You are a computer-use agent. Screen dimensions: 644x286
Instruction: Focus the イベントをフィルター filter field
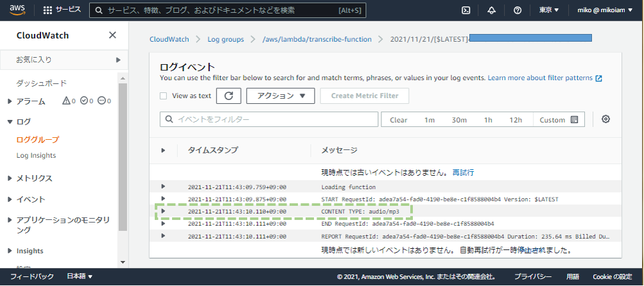(269, 119)
